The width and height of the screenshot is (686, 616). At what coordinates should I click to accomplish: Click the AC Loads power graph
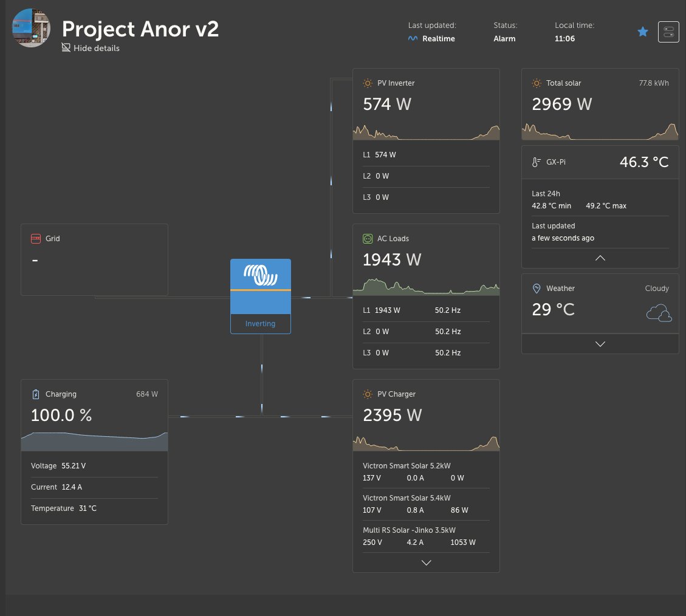tap(426, 287)
